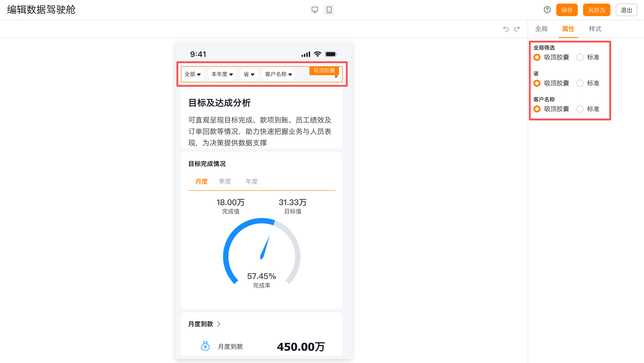Click the undo arrow icon
Image resolution: width=644 pixels, height=363 pixels.
(506, 29)
